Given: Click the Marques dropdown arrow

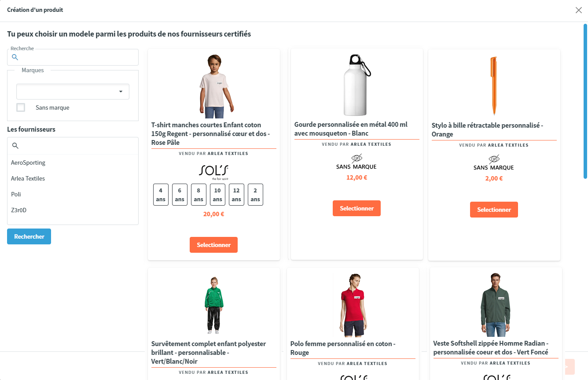Looking at the screenshot, I should coord(121,92).
